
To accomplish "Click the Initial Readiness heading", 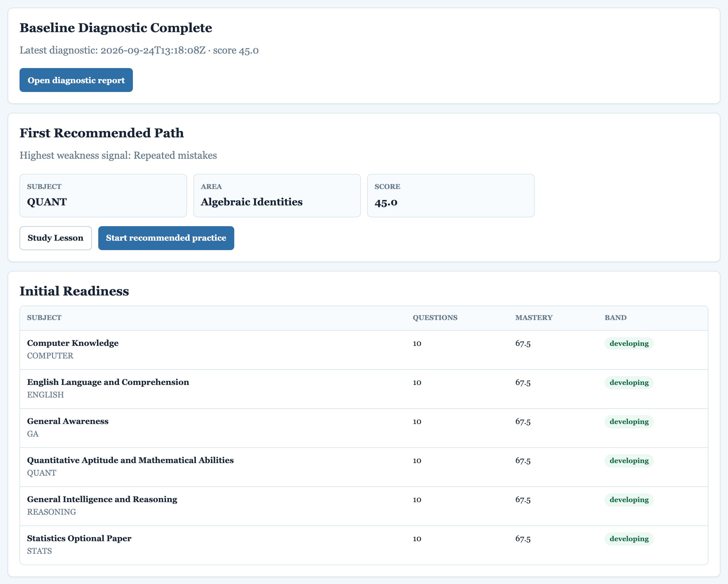I will coord(74,291).
